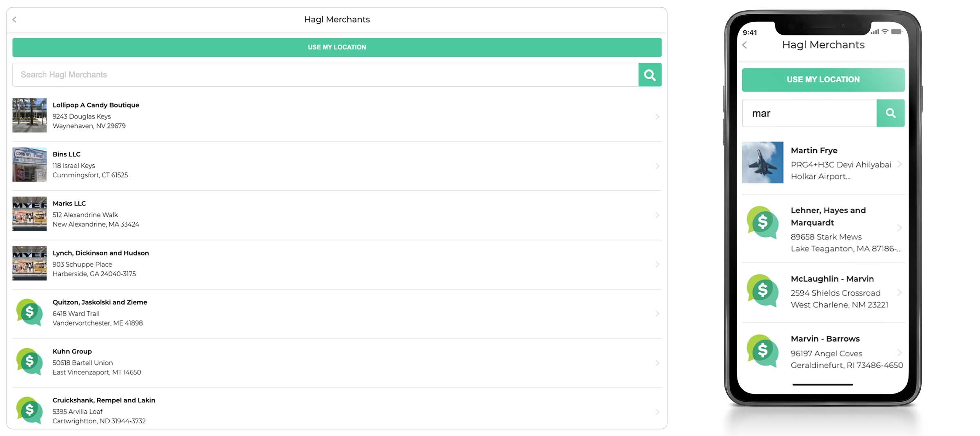980x436 pixels.
Task: Click the back arrow in desktop header
Action: pyautogui.click(x=15, y=20)
